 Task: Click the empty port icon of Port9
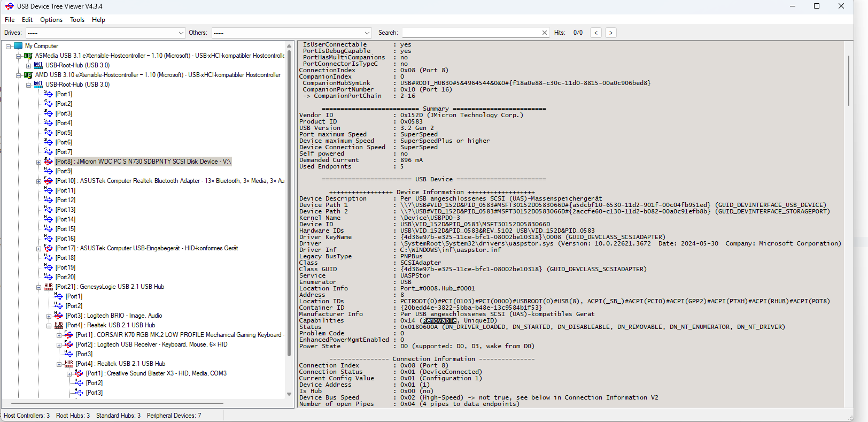click(x=49, y=171)
